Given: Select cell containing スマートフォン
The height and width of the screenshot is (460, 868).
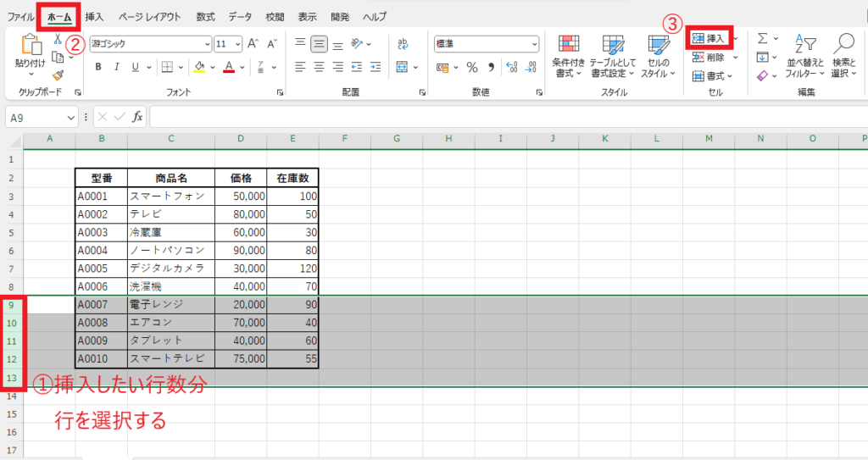Looking at the screenshot, I should tap(171, 196).
